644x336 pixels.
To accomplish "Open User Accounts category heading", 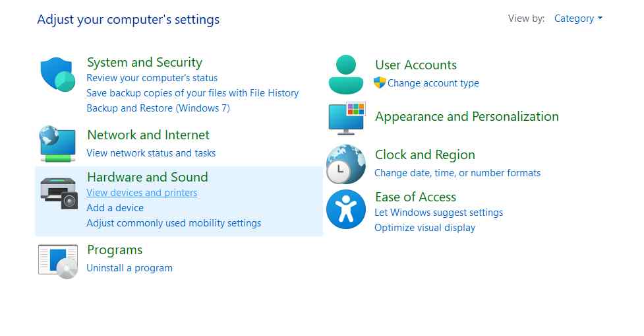I will click(416, 65).
